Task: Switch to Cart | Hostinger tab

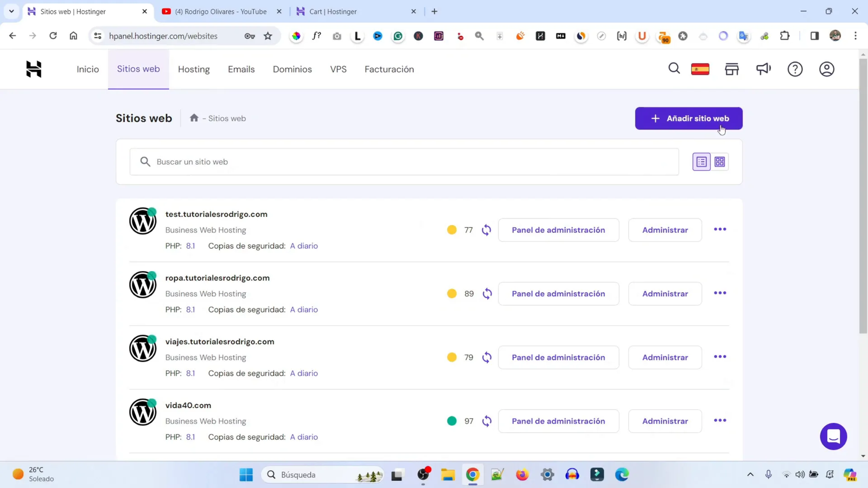Action: [356, 11]
